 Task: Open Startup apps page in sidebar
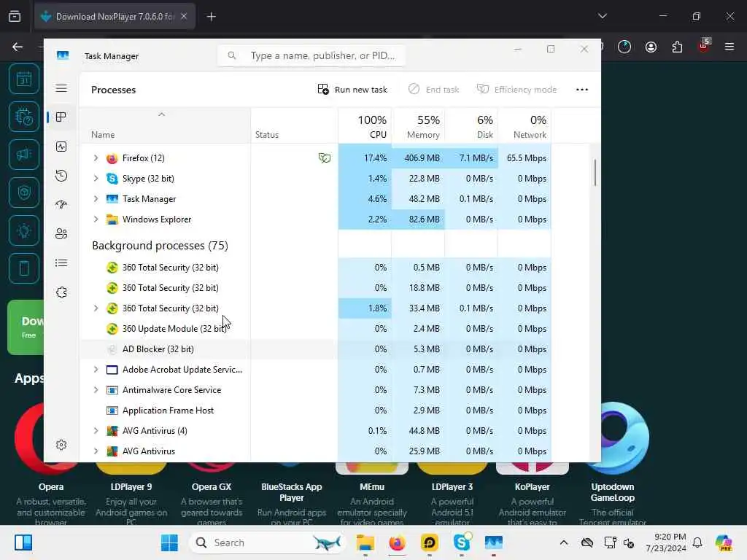click(61, 205)
